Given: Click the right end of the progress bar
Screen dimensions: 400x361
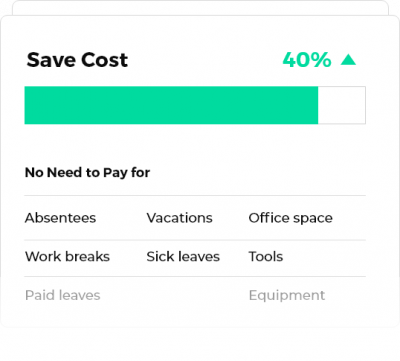Looking at the screenshot, I should pos(363,105).
